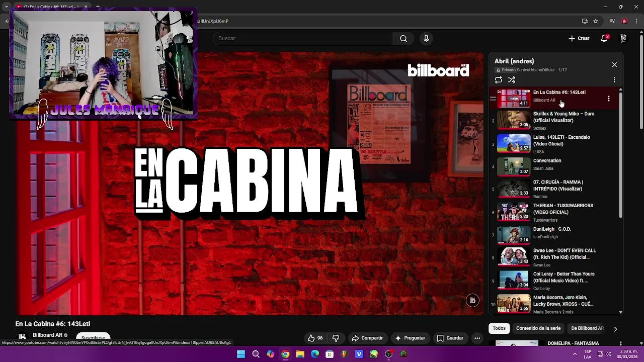Viewport: 644px width, 362px height.
Task: Close the Abril (andres) playlist panel
Action: coord(614,65)
